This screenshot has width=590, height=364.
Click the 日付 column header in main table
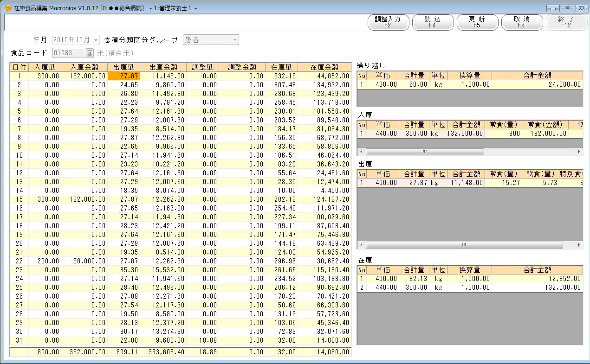pyautogui.click(x=19, y=67)
